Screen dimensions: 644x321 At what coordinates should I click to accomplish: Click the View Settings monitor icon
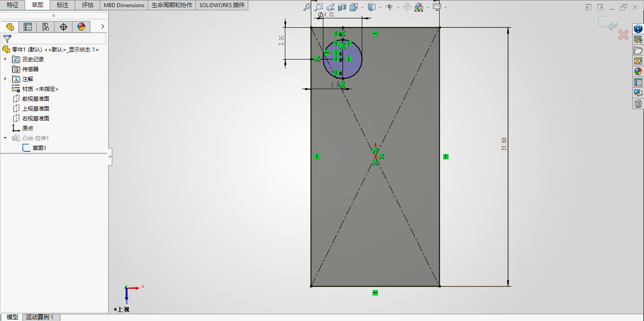coord(437,7)
